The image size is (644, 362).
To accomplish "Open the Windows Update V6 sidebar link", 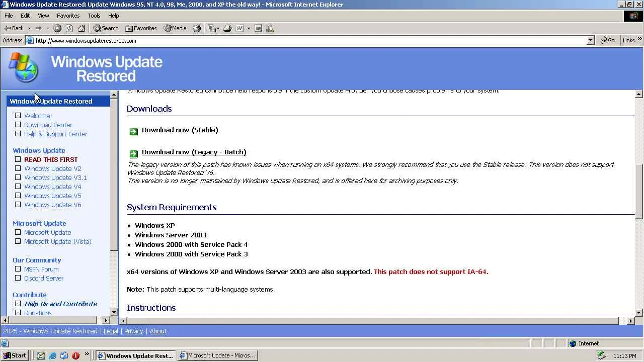I will pos(52,205).
